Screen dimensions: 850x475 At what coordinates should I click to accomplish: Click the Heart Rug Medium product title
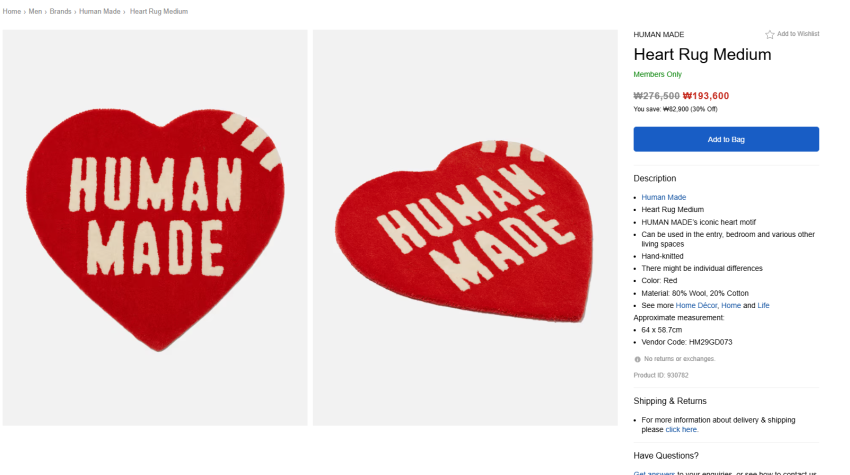tap(702, 55)
